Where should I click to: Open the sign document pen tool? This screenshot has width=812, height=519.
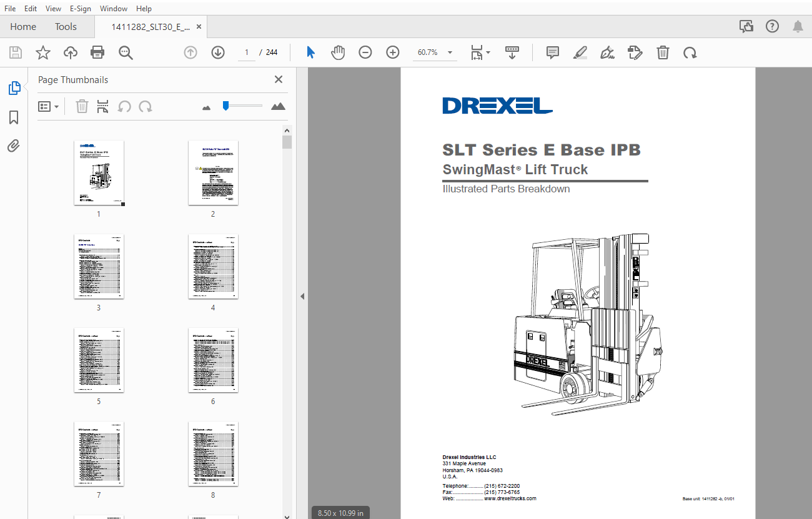(607, 52)
